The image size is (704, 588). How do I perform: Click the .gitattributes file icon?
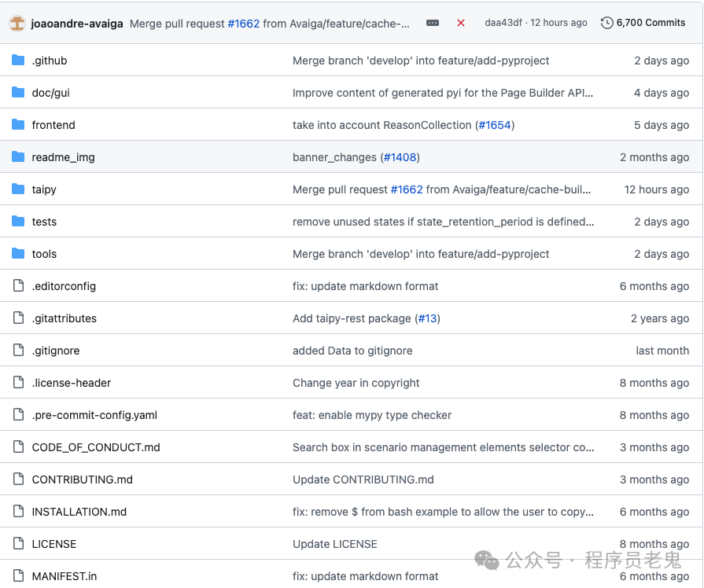point(18,318)
